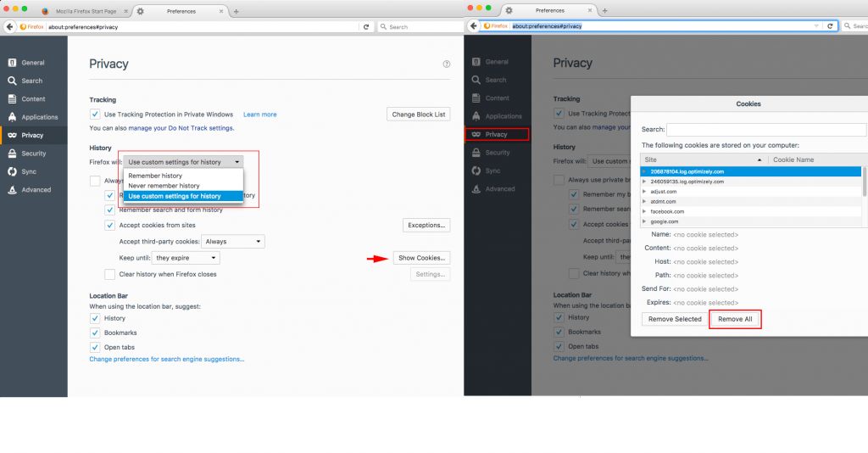Click the back arrow in the right Firefox window
This screenshot has width=868, height=453.
[473, 26]
